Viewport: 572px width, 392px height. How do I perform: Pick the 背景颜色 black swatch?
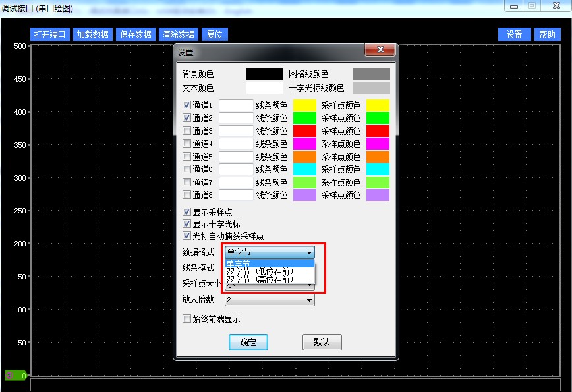click(265, 74)
